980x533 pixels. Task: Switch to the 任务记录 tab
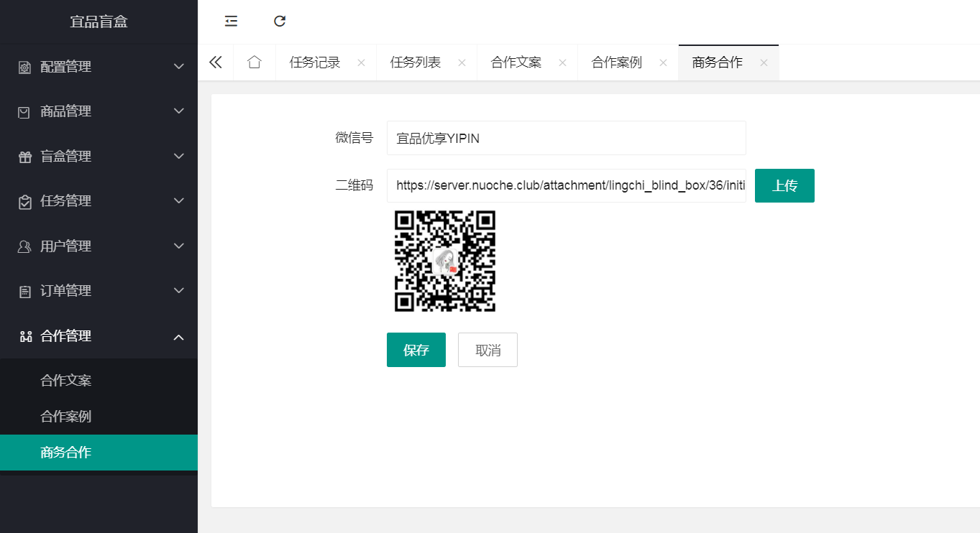315,62
